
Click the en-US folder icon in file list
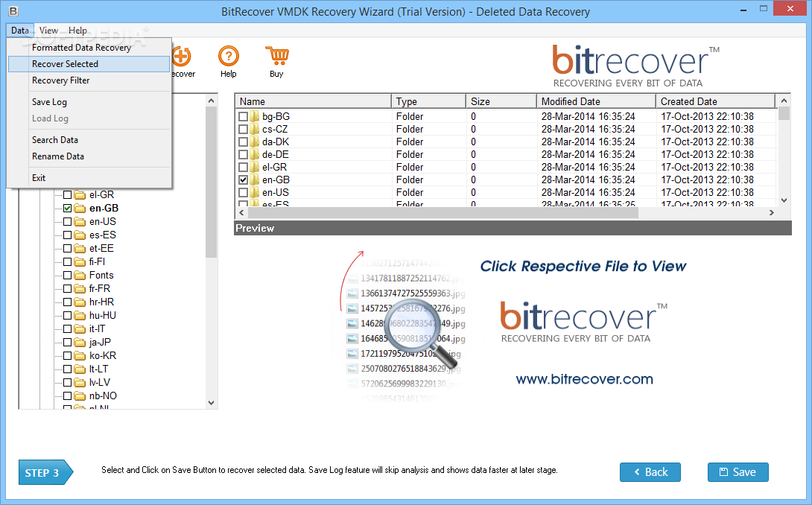[254, 192]
